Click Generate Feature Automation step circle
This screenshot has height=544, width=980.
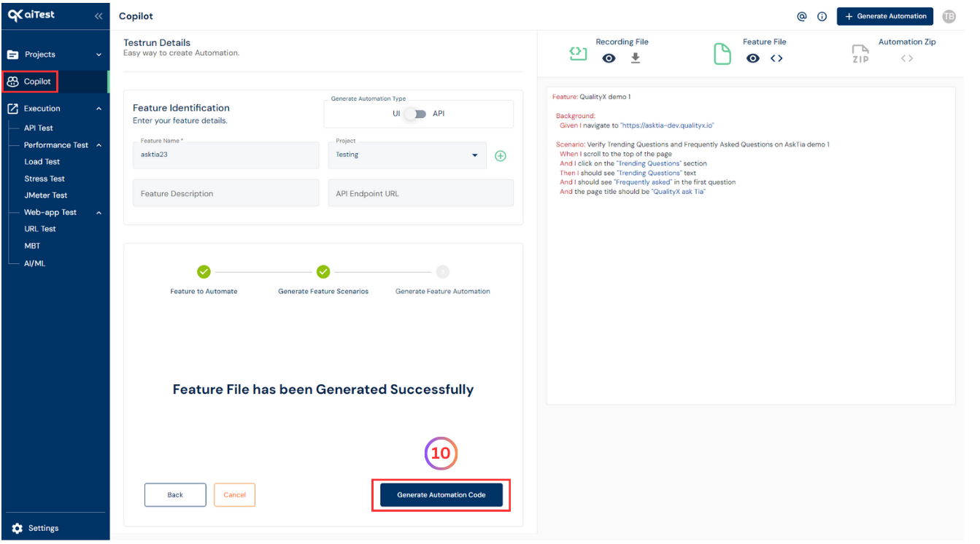[443, 271]
